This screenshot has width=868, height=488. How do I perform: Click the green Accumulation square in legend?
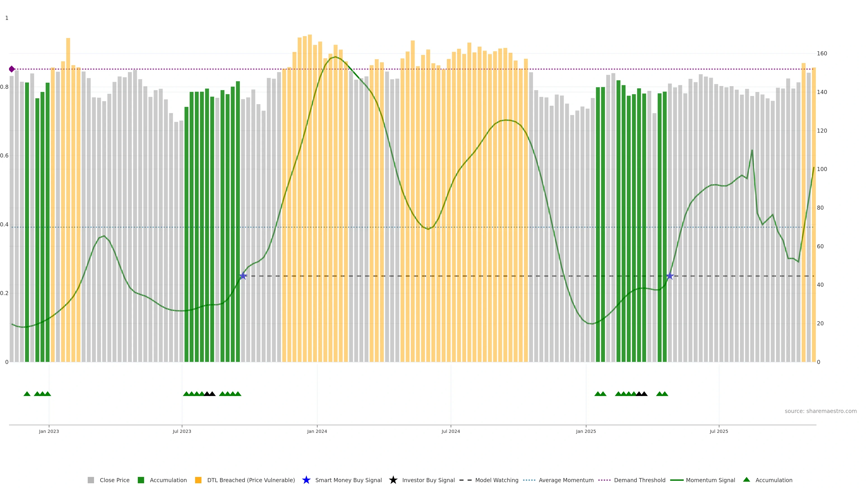coord(141,480)
